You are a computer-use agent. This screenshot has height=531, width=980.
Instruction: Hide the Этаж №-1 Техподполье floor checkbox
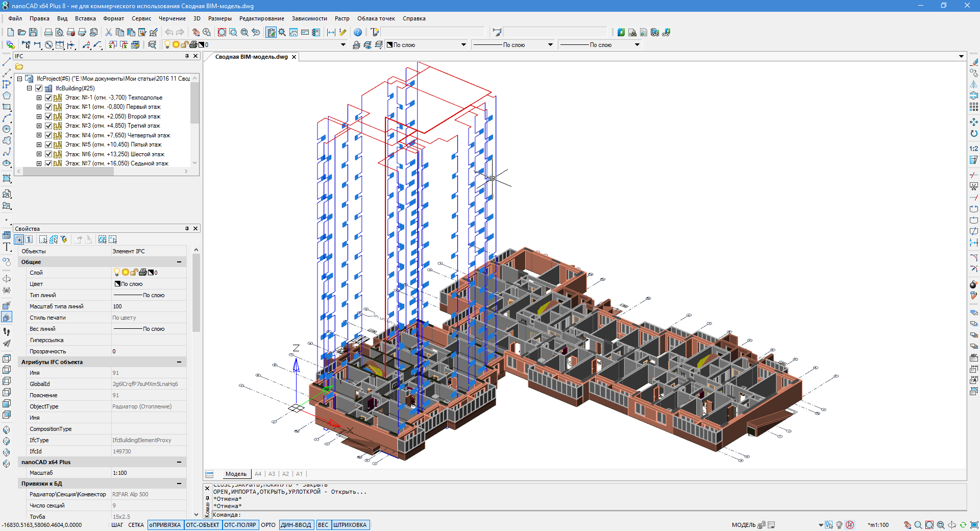[48, 97]
